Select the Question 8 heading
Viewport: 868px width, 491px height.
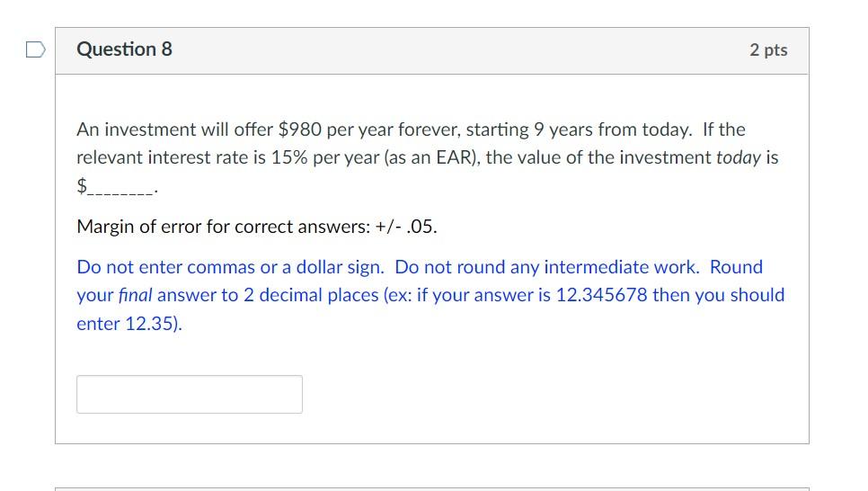125,49
